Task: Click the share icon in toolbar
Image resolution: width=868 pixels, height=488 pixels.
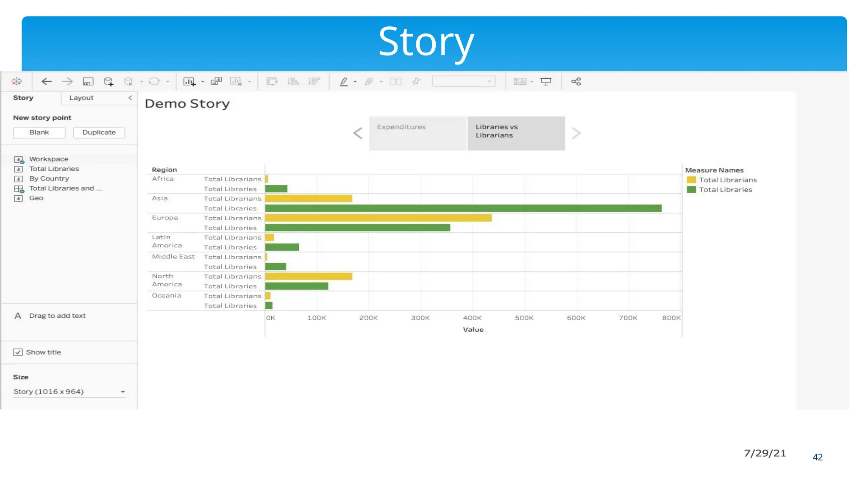Action: pos(576,81)
